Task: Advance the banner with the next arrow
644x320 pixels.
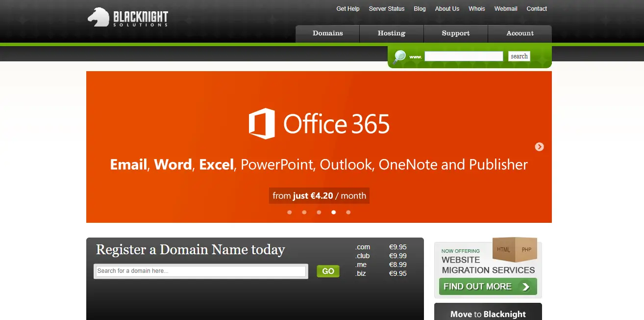Action: click(539, 147)
